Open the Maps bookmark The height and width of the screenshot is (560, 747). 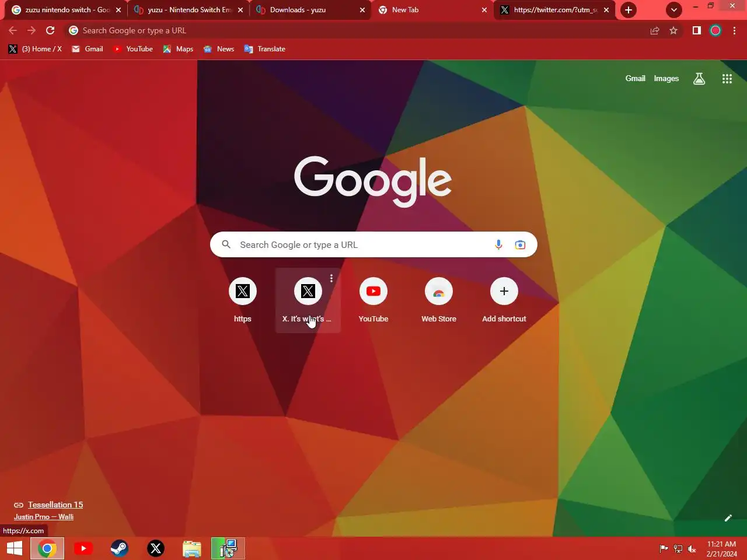[x=178, y=49]
